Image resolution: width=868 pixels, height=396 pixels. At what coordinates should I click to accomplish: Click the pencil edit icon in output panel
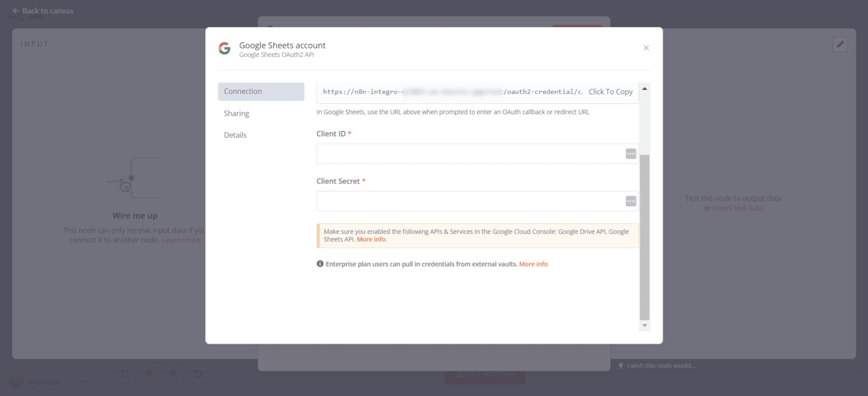click(840, 44)
